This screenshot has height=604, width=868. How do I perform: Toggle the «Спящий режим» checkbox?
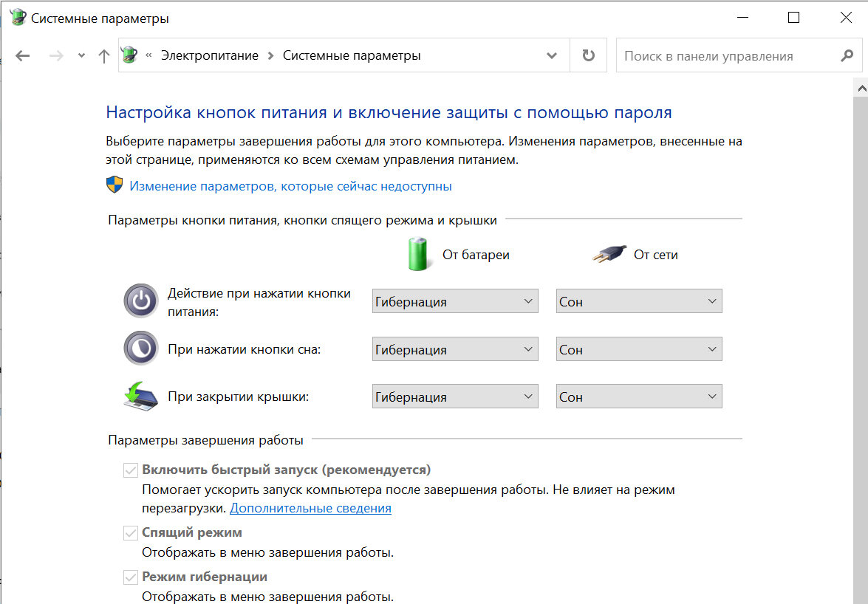point(131,532)
